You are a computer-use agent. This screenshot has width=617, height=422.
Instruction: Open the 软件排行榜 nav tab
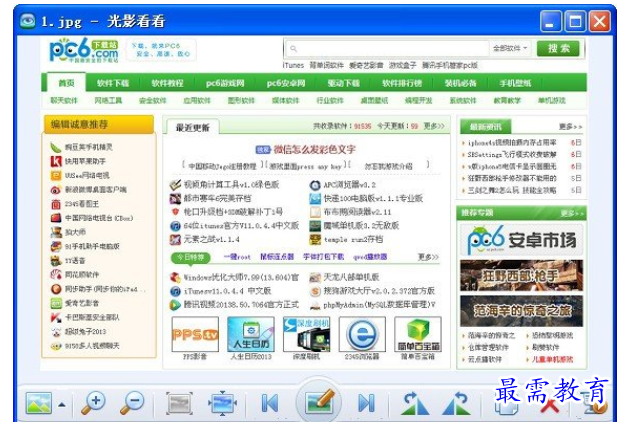402,83
